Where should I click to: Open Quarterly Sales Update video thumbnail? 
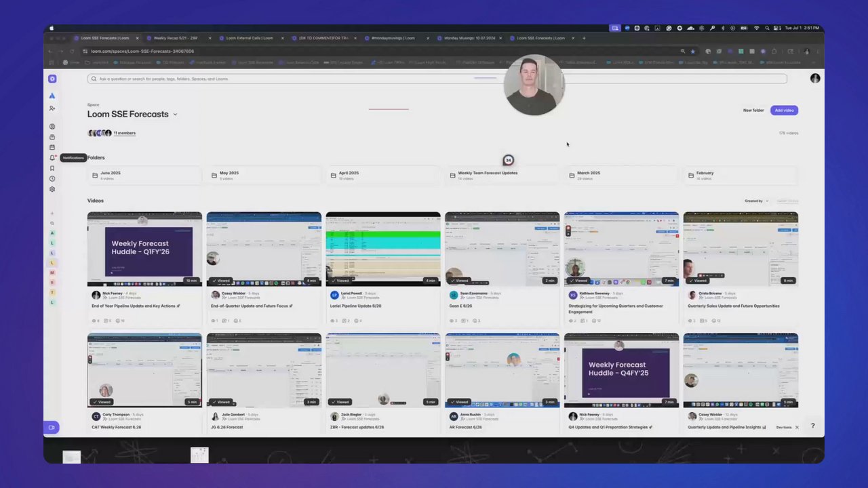click(x=741, y=249)
